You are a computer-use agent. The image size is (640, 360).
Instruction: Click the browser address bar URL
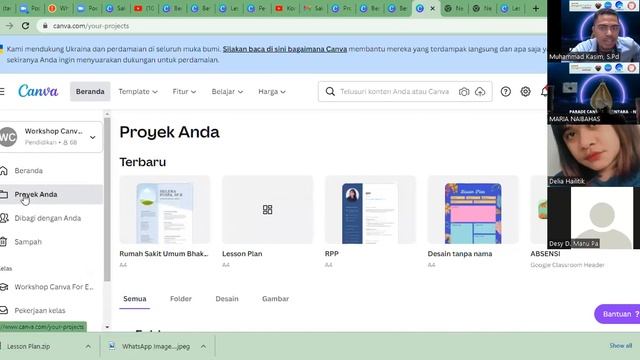click(91, 26)
